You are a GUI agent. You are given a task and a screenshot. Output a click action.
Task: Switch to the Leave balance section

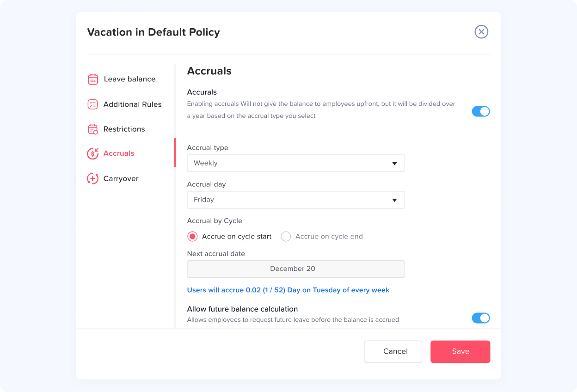pyautogui.click(x=129, y=79)
